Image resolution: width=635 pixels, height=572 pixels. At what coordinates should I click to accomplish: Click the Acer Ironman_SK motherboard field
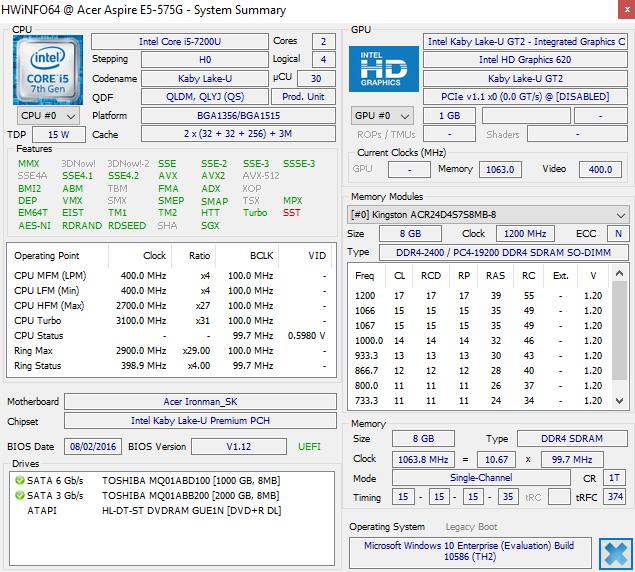(x=200, y=401)
